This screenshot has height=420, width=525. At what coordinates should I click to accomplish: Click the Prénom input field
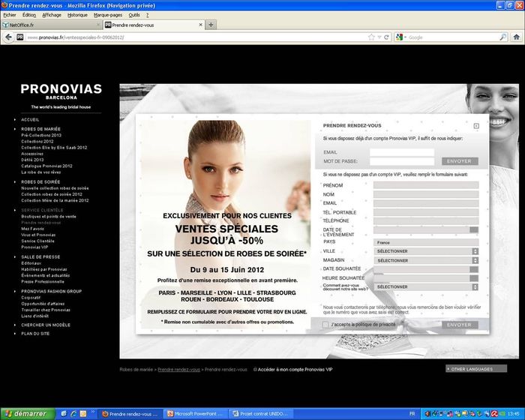point(426,185)
